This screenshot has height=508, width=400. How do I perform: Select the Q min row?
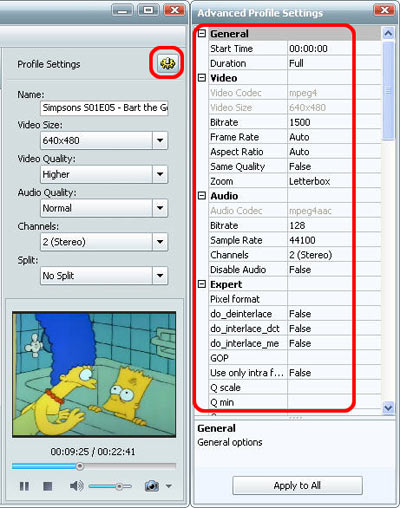point(295,402)
